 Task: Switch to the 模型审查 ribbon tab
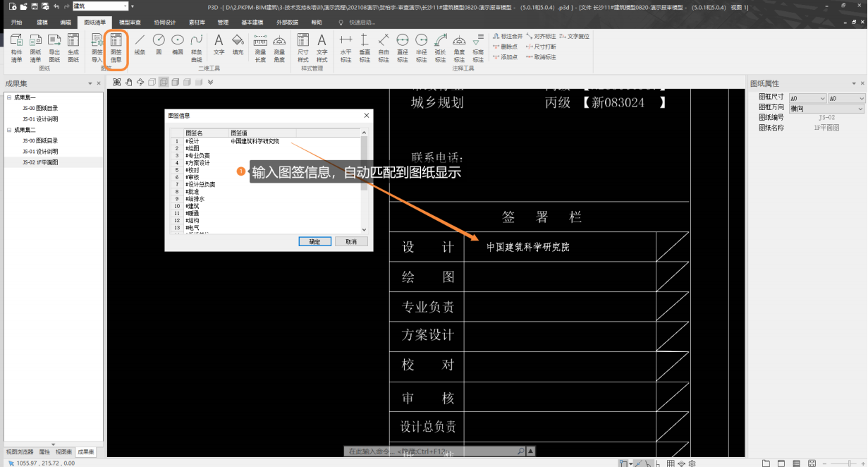pos(130,23)
